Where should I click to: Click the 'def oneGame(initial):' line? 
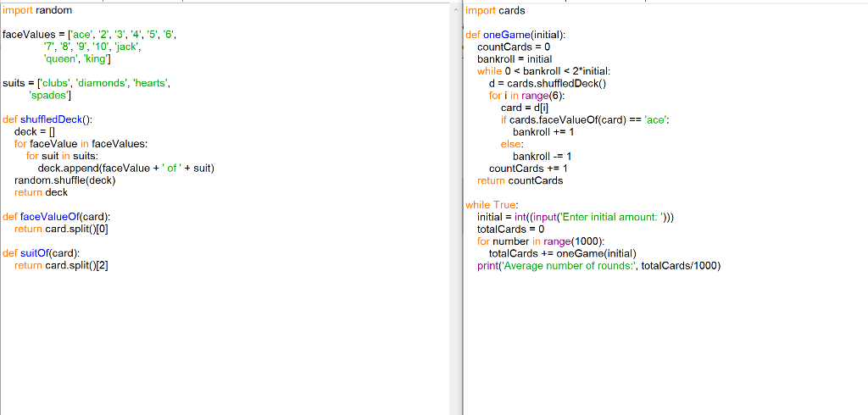[x=515, y=35]
